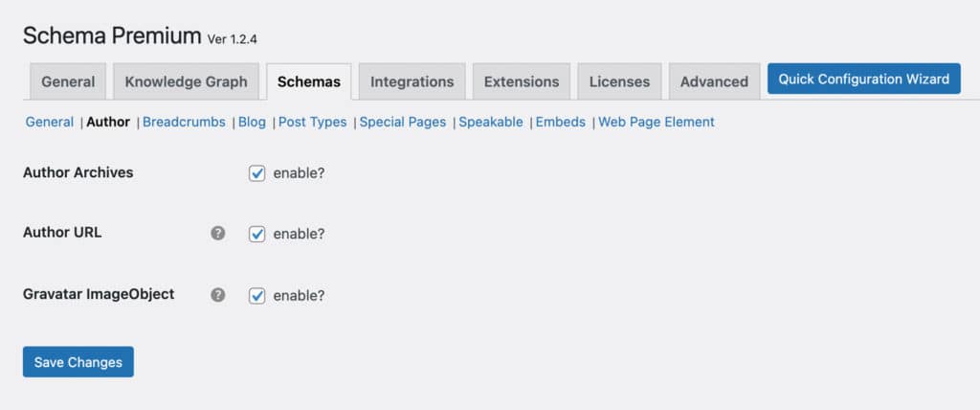Open the Breadcrumbs sub-section link
Image resolution: width=980 pixels, height=410 pixels.
pyautogui.click(x=184, y=122)
